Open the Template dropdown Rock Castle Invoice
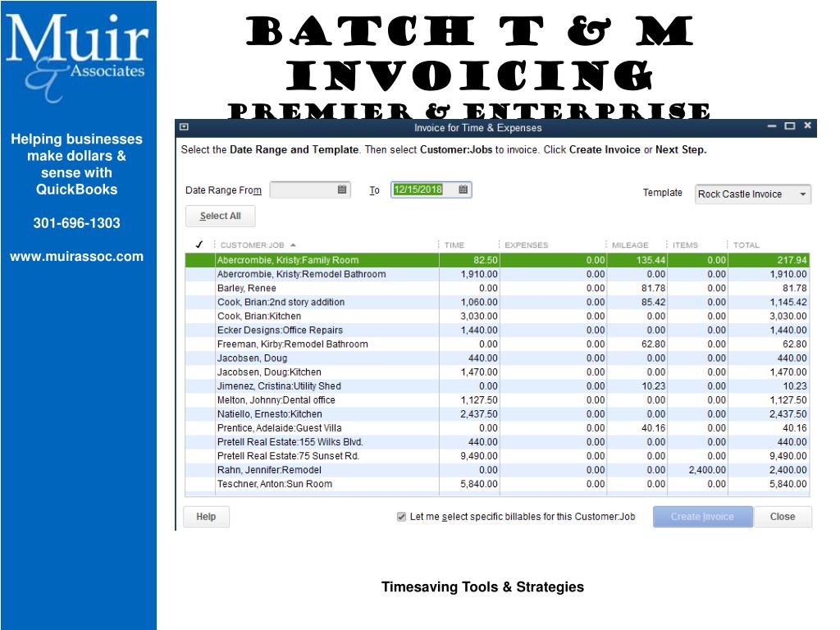Image resolution: width=840 pixels, height=630 pixels. pyautogui.click(x=753, y=194)
